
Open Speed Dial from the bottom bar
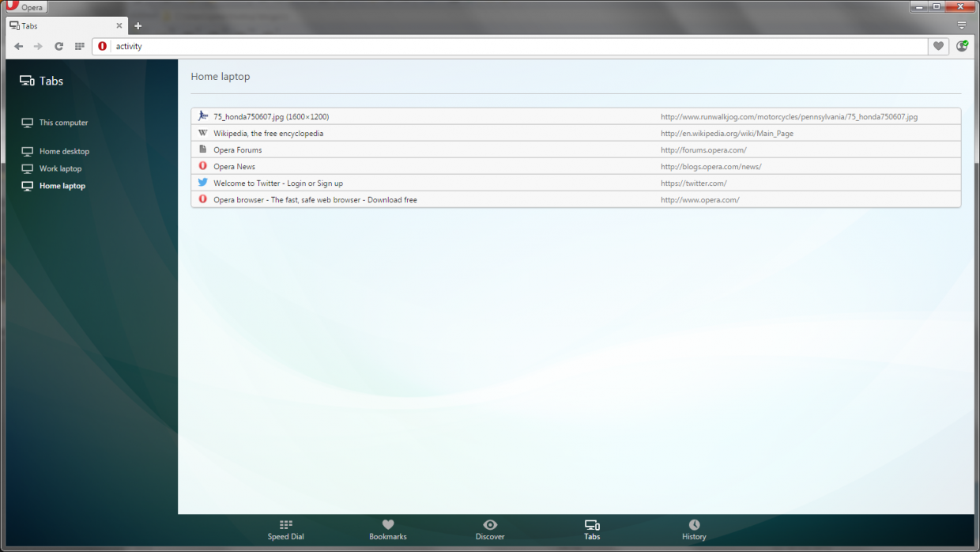click(285, 529)
